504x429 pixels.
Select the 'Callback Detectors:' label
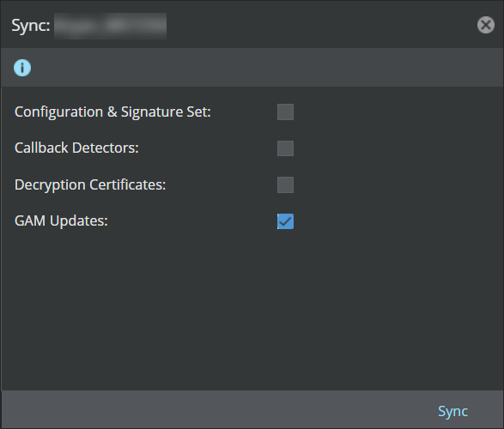point(76,148)
